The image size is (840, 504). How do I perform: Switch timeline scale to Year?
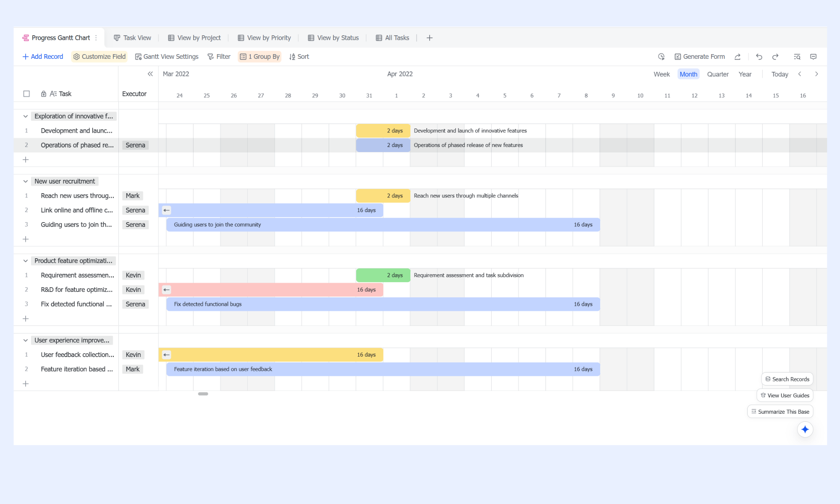(x=745, y=74)
